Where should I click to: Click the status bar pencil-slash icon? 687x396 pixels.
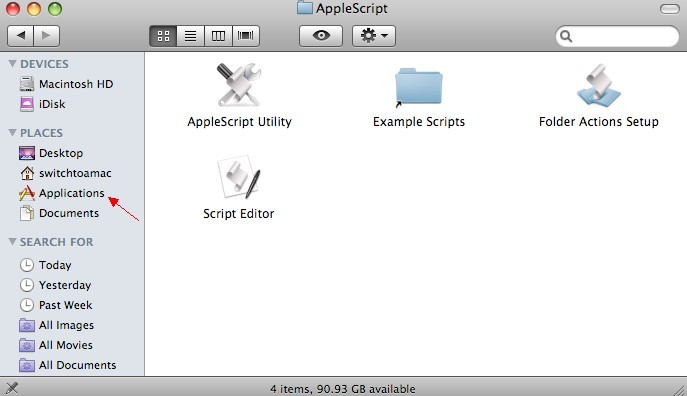coord(12,388)
